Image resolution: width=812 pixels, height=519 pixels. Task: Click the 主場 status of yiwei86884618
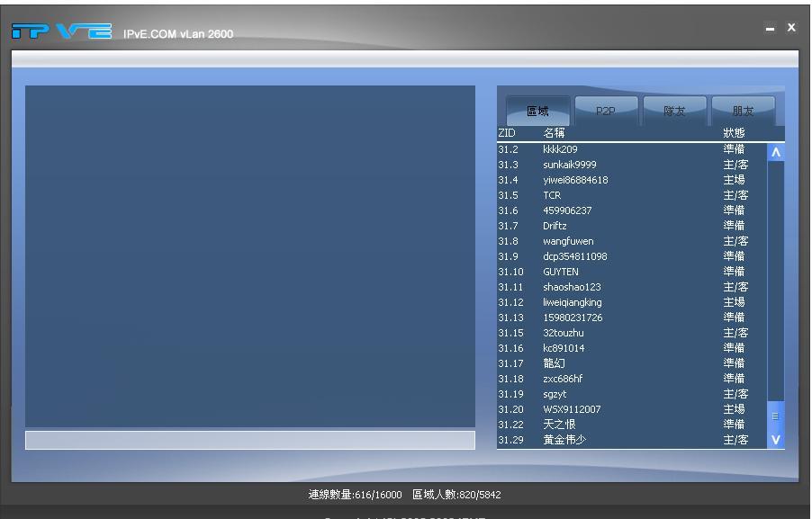point(734,180)
